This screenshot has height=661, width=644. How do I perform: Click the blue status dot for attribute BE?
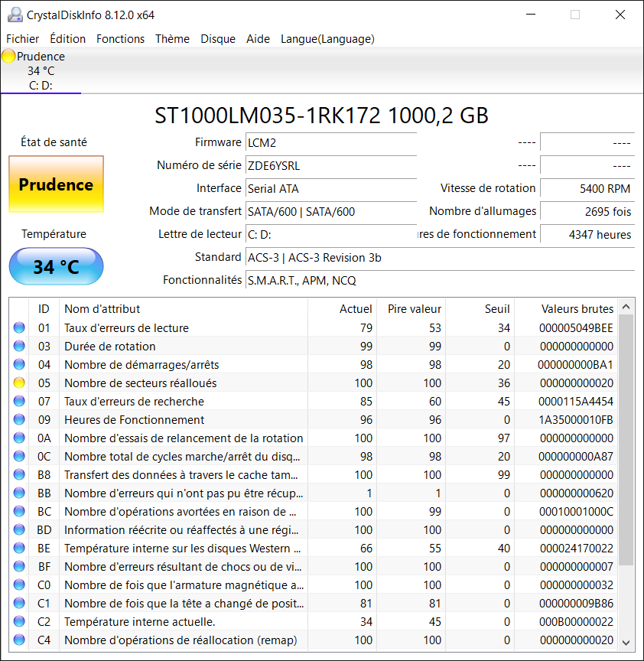19,548
